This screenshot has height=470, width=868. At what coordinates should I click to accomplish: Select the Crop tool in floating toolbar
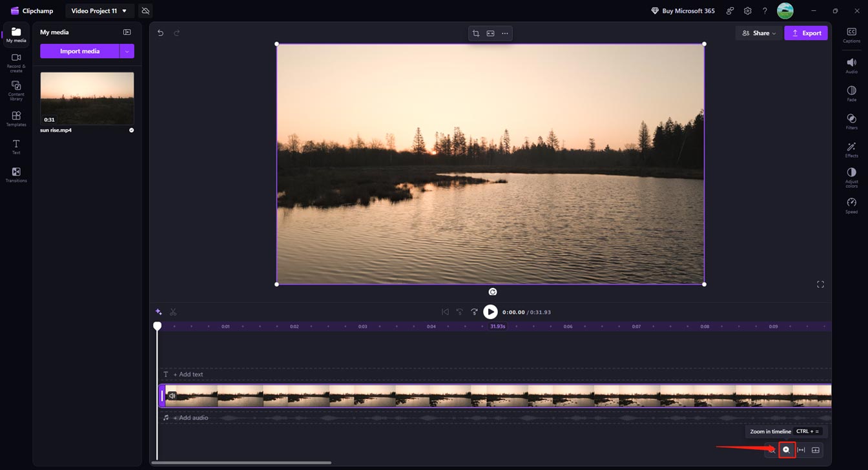(x=475, y=34)
